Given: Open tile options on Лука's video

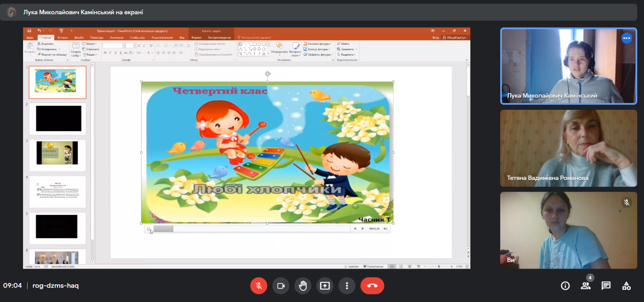Looking at the screenshot, I should [626, 38].
